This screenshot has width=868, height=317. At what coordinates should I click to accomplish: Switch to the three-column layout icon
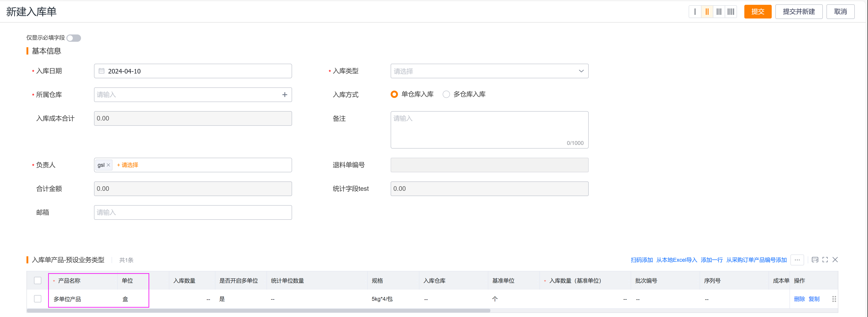pos(719,11)
